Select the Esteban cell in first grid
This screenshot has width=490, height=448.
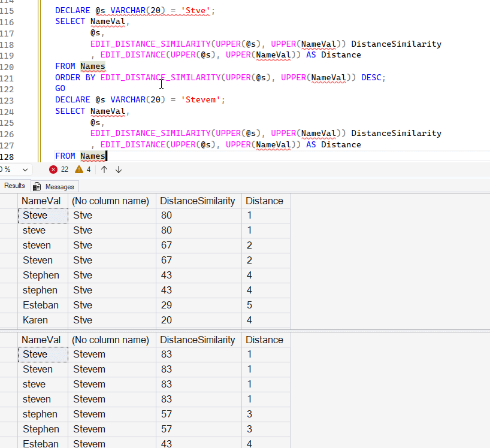click(41, 305)
